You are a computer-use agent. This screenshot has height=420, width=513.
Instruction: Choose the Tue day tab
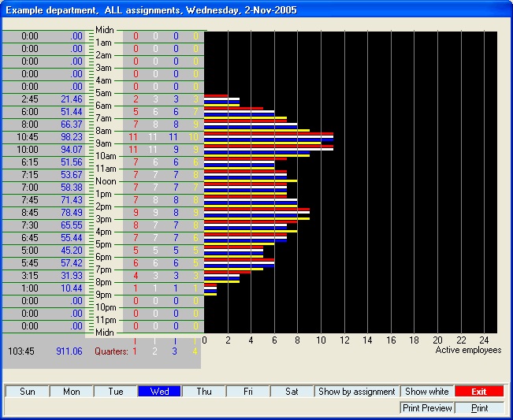coord(115,392)
